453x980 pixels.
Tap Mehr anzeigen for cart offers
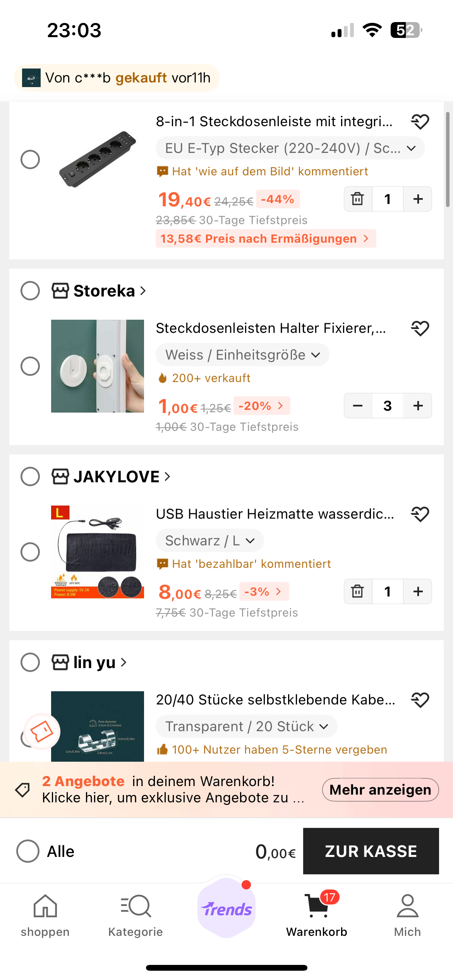[380, 790]
